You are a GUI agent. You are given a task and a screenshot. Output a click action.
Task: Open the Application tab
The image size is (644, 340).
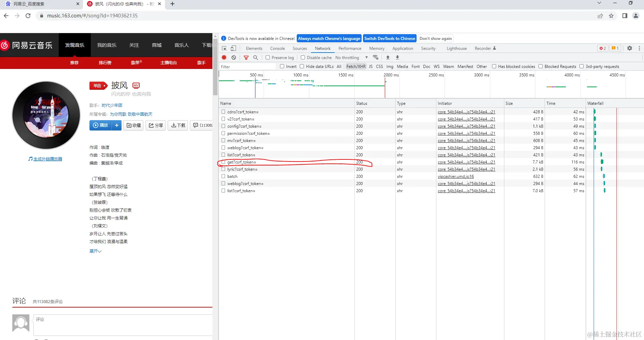pos(403,48)
